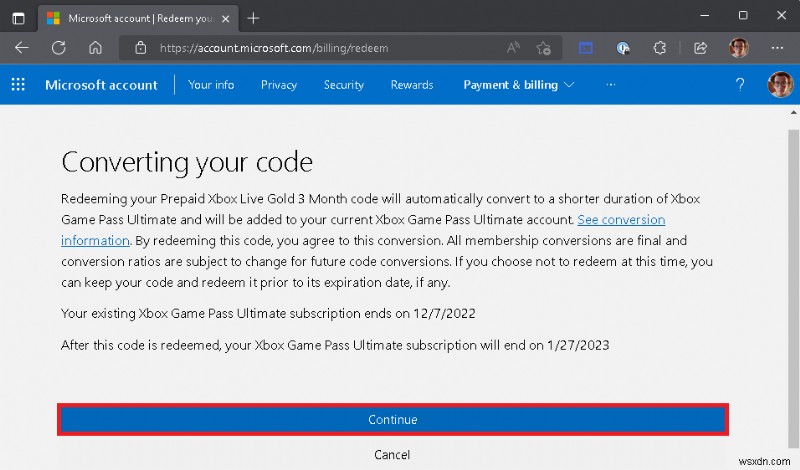Open a new browser tab
The image size is (800, 470).
[253, 19]
